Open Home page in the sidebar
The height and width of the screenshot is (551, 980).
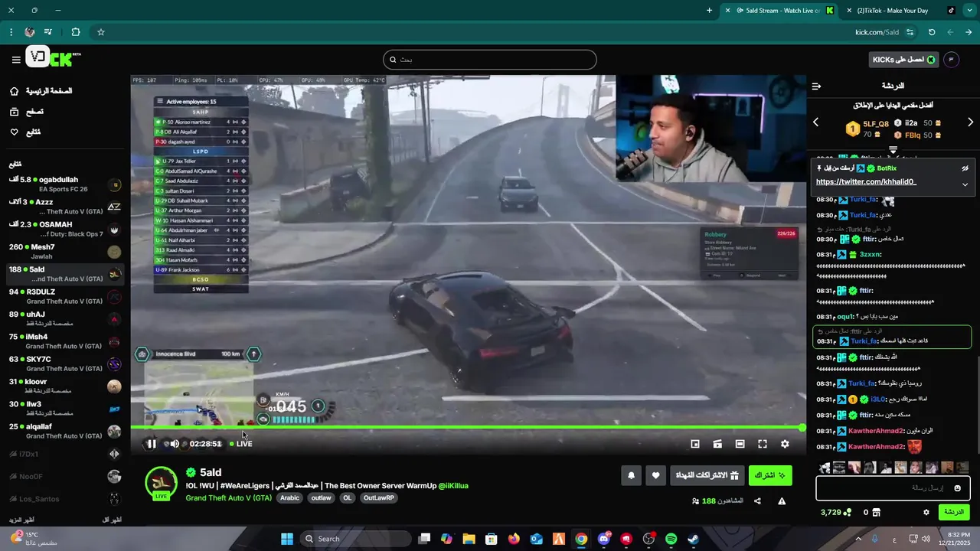(x=40, y=91)
